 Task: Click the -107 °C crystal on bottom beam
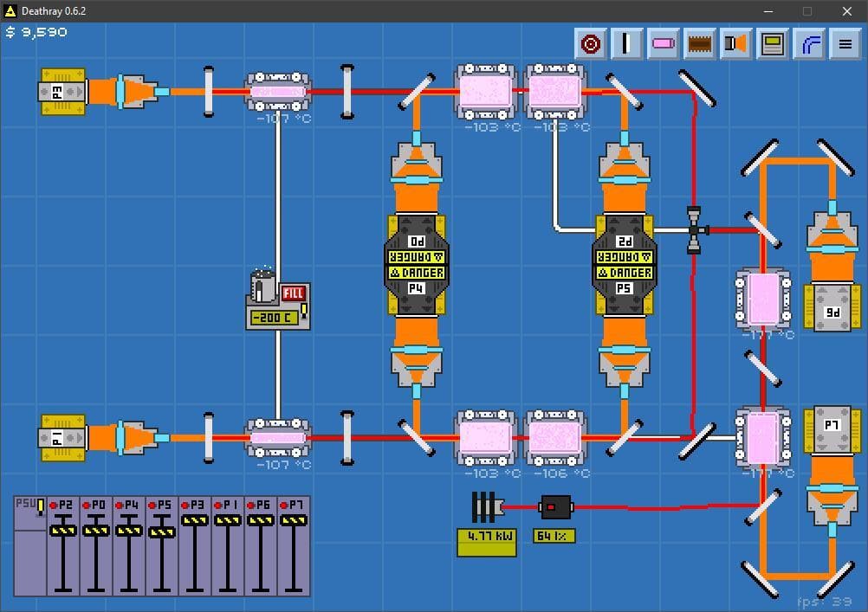(x=278, y=438)
